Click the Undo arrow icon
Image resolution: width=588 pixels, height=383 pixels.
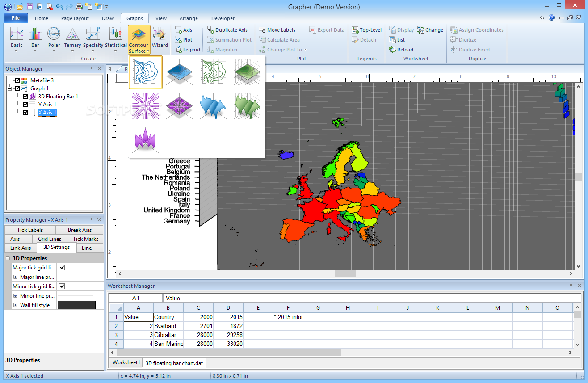59,7
